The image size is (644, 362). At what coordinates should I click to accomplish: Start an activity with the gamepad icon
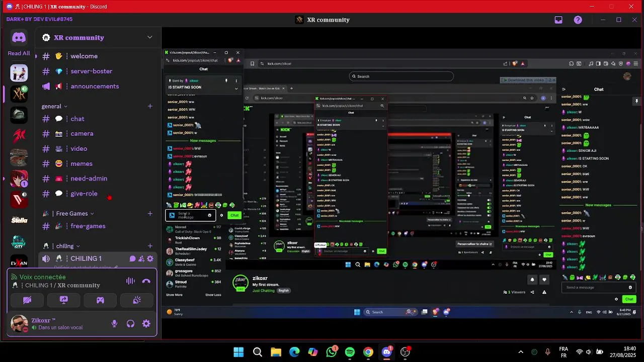pos(100,300)
